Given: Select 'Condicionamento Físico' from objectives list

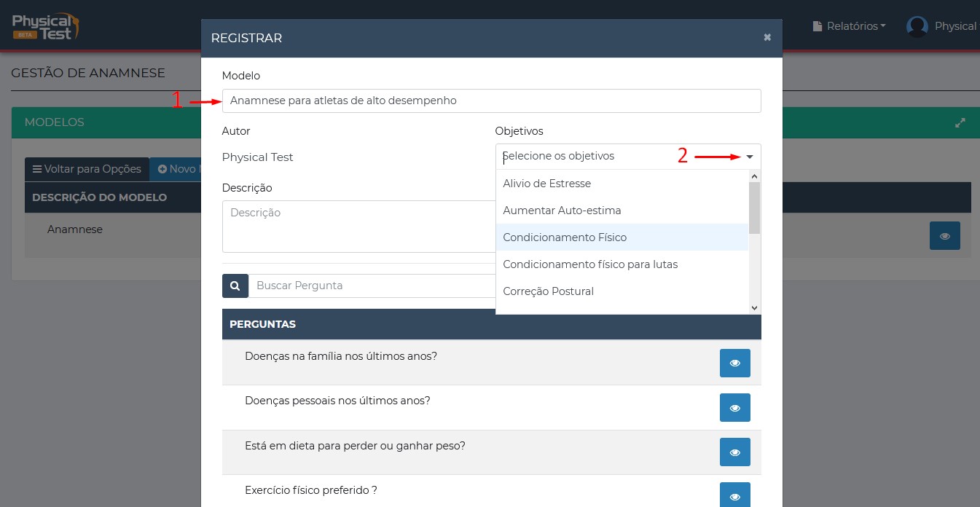Looking at the screenshot, I should tap(565, 237).
